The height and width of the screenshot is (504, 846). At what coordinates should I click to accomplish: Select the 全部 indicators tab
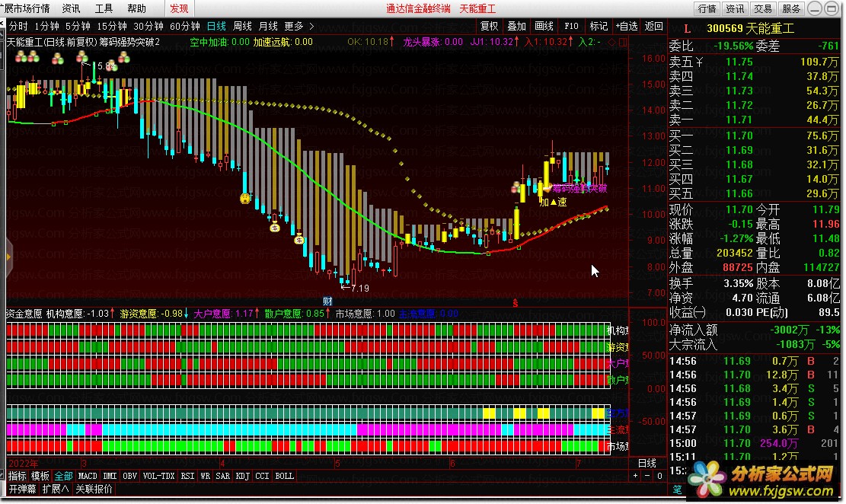(x=64, y=476)
